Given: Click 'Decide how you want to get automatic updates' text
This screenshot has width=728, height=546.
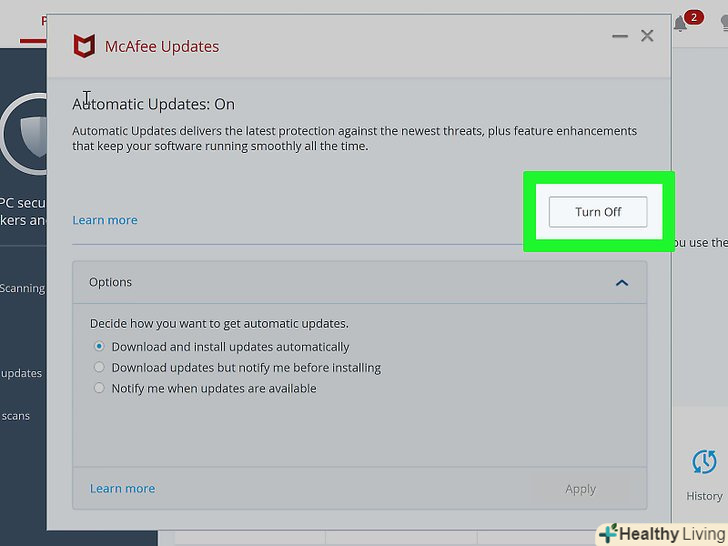Looking at the screenshot, I should (x=219, y=323).
